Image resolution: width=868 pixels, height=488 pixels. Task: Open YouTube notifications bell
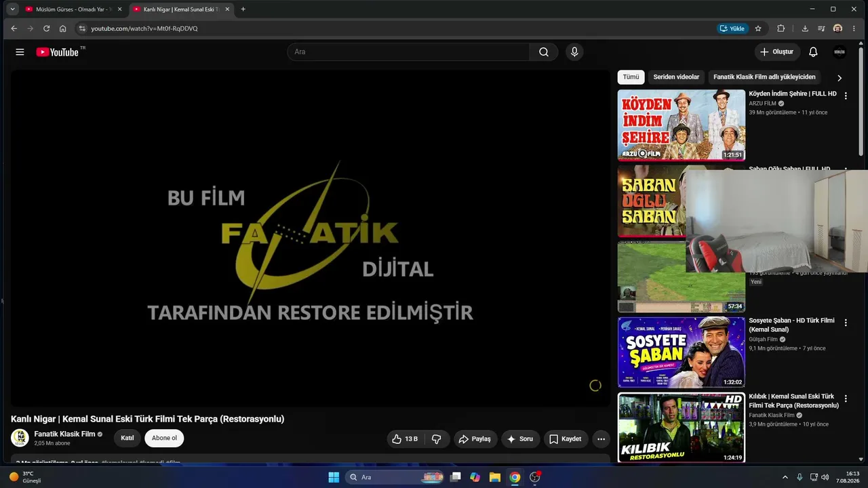click(x=813, y=52)
